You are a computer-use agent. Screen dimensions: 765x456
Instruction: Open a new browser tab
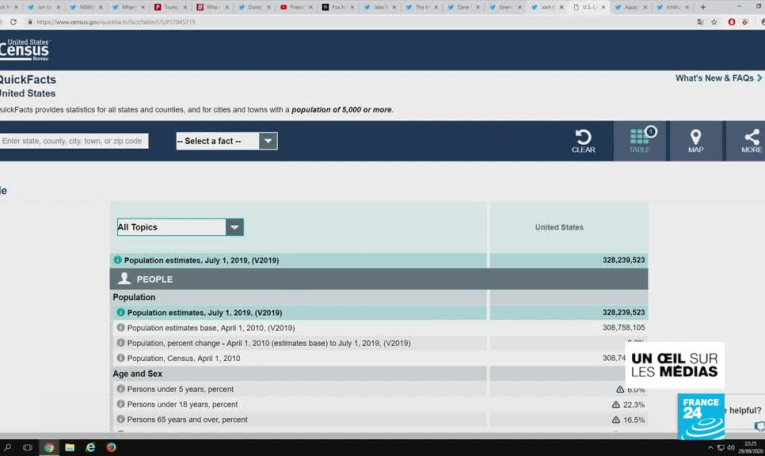point(703,7)
